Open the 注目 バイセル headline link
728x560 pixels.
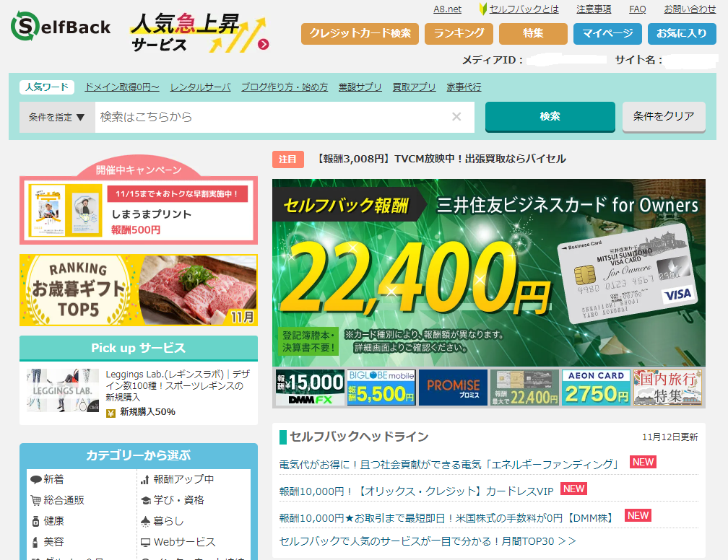pos(440,159)
